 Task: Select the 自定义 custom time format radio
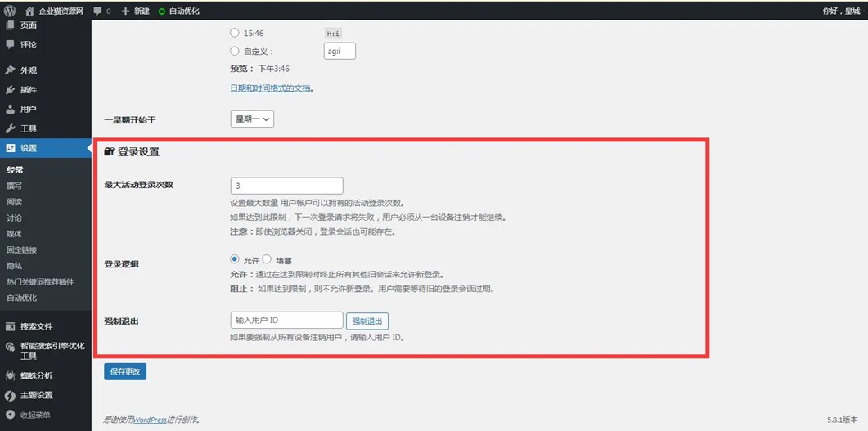[234, 51]
